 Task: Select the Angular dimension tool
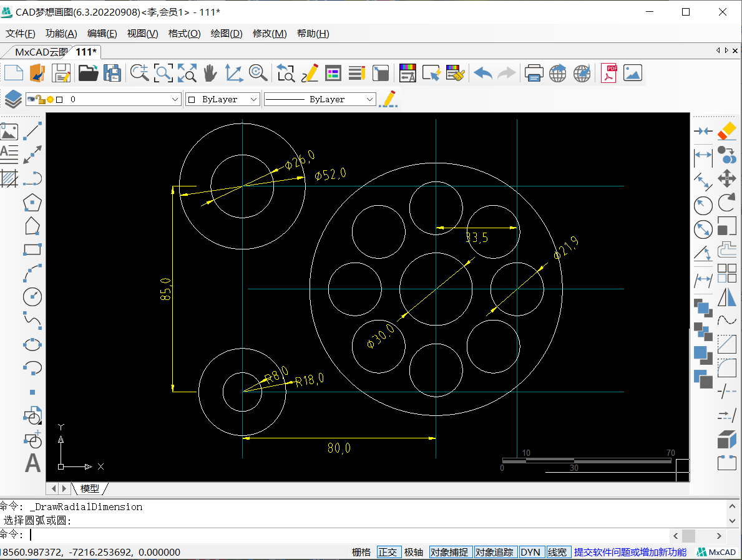coord(703,254)
